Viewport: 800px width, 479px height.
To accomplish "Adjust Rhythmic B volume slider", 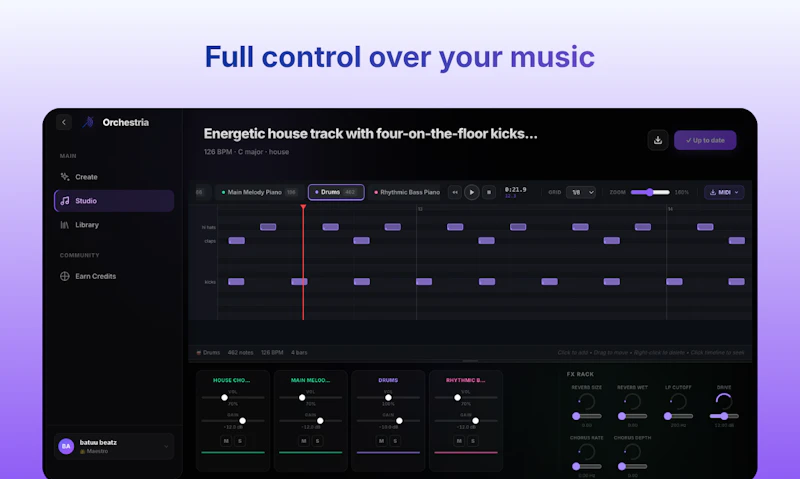I will pyautogui.click(x=466, y=397).
